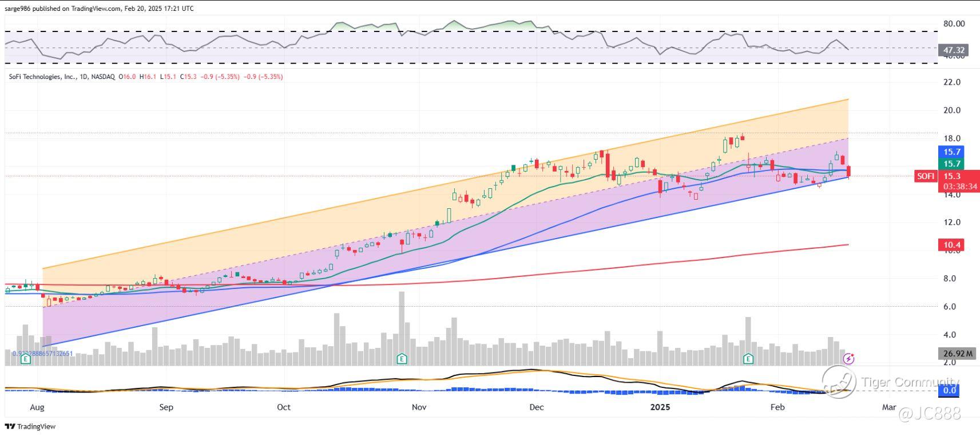Select the high value H16.1
This screenshot has width=980, height=436.
click(x=148, y=77)
